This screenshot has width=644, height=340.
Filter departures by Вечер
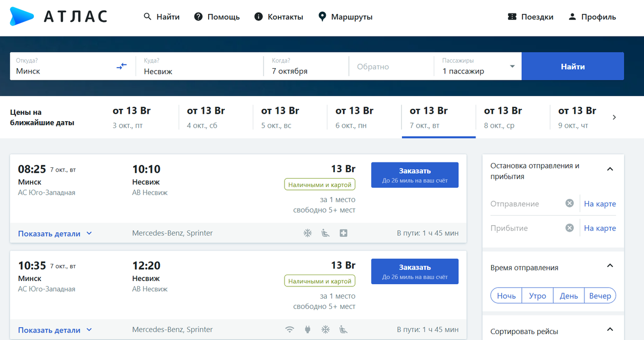600,295
